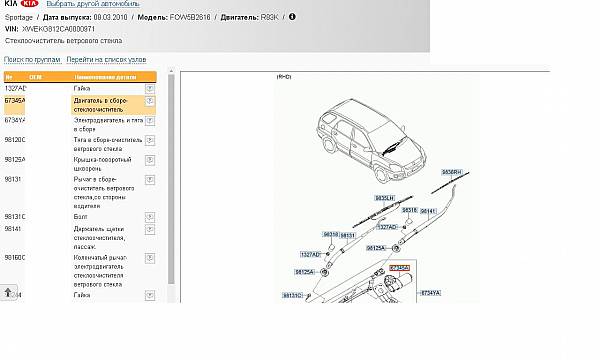Go to Перейти на список узлов link
This screenshot has width=600, height=360.
click(x=106, y=60)
